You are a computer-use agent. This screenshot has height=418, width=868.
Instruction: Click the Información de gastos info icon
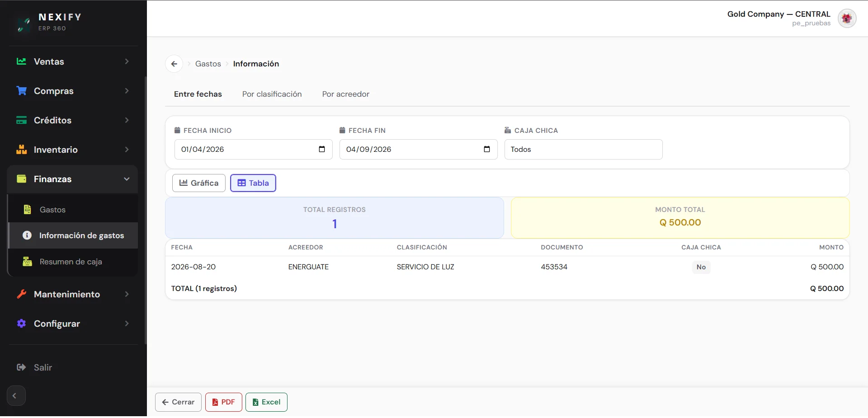click(x=27, y=235)
